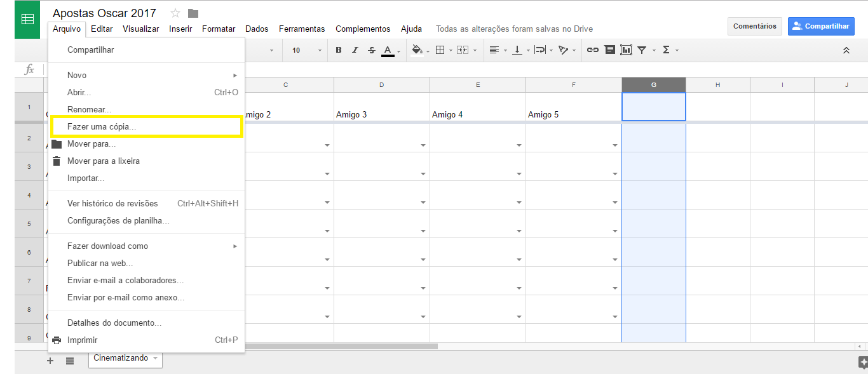
Task: Add a new sheet with the plus icon
Action: click(x=50, y=361)
